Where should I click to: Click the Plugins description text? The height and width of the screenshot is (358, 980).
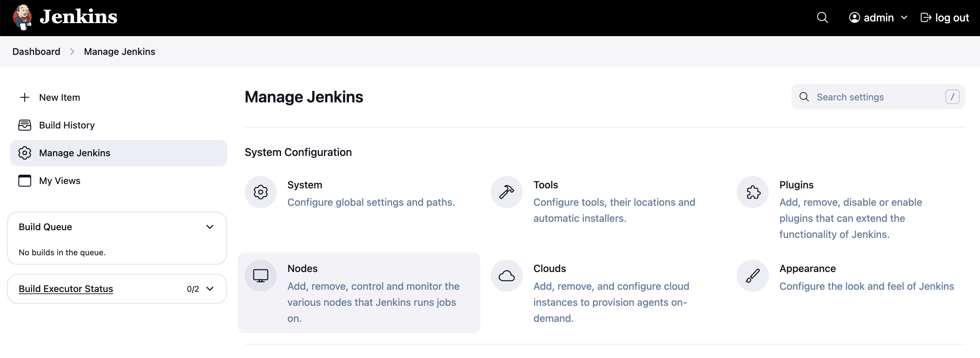pos(850,218)
